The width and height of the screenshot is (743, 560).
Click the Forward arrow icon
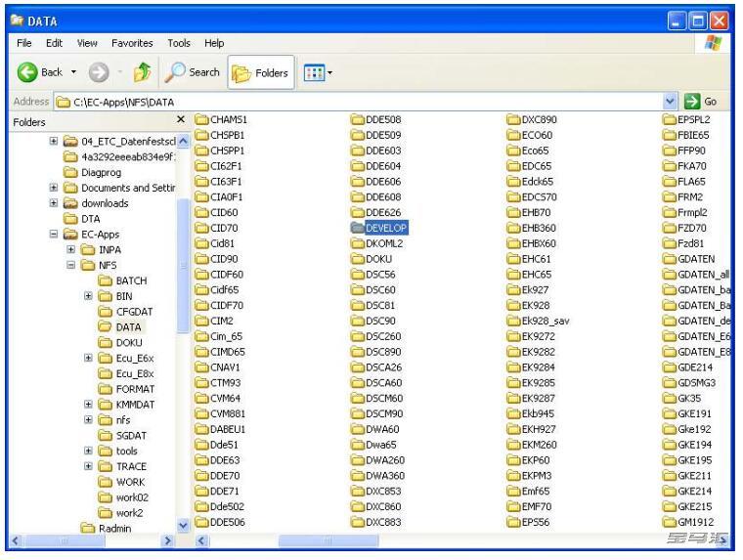(x=99, y=72)
